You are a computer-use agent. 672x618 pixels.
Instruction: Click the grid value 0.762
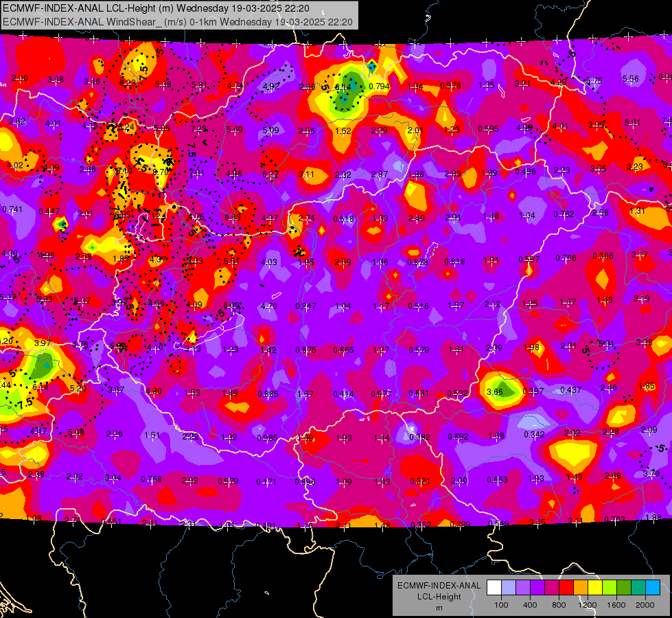point(564,214)
